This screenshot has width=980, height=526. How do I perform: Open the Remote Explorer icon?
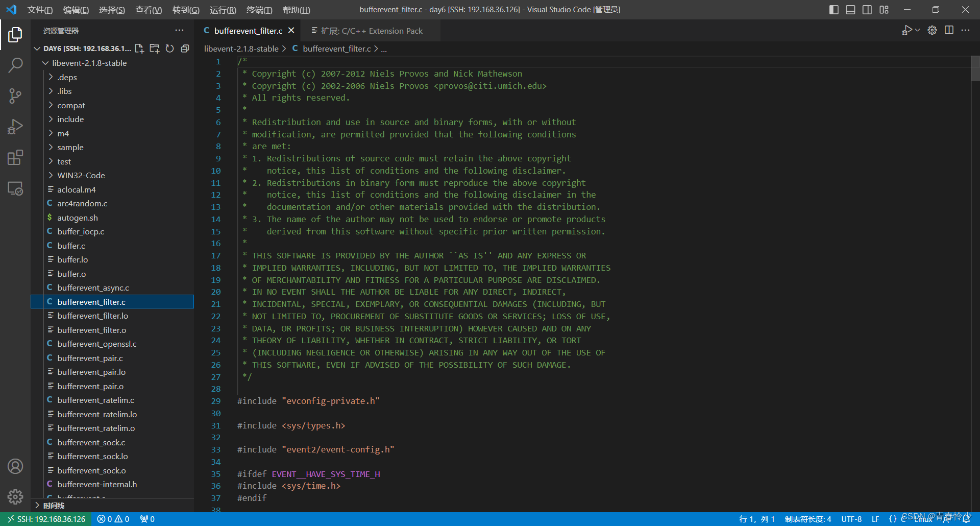click(15, 188)
